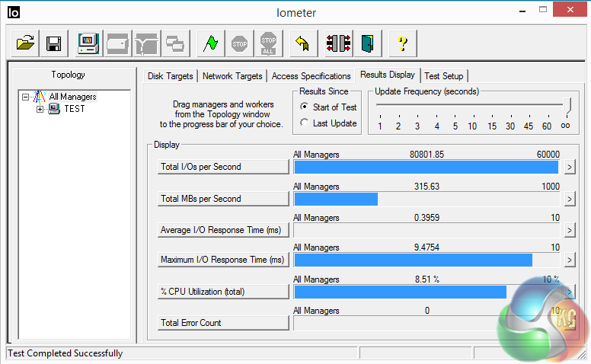Collapse the All Managers tree node
This screenshot has width=591, height=364.
click(25, 97)
